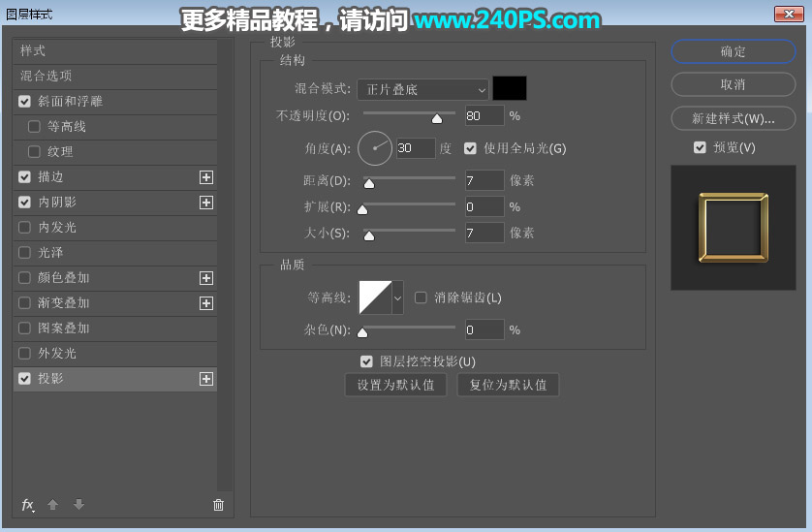Image resolution: width=812 pixels, height=532 pixels.
Task: Add another 渐变叠加 effect with plus icon
Action: click(x=206, y=303)
